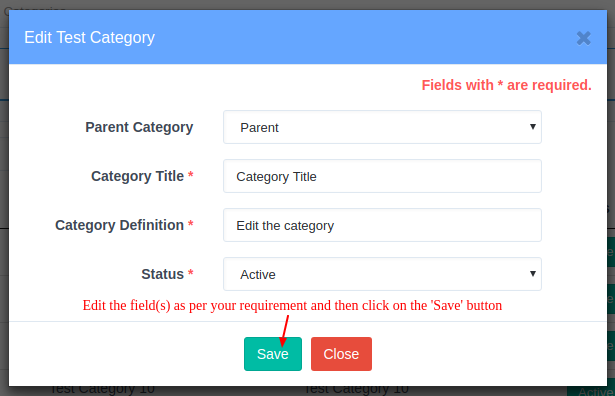Open the Parent Category dropdown

click(382, 127)
